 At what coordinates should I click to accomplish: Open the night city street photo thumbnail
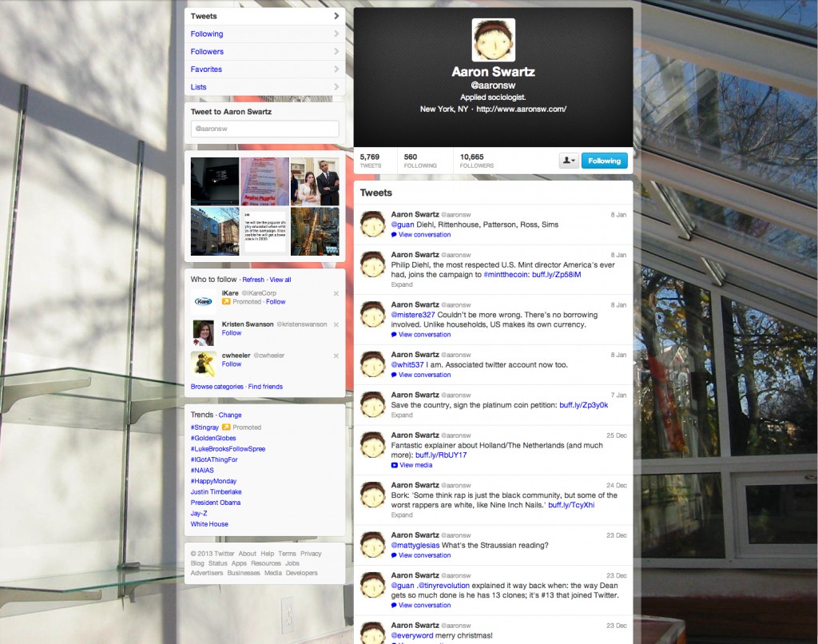(315, 231)
